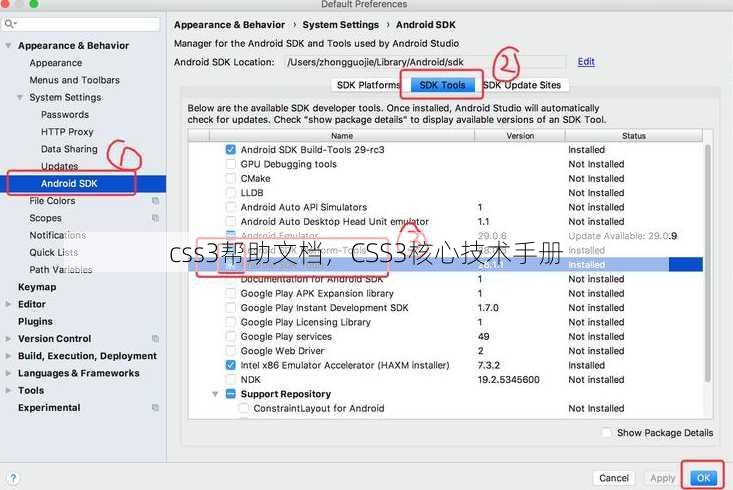Click the Edit link for SDK location

point(586,62)
